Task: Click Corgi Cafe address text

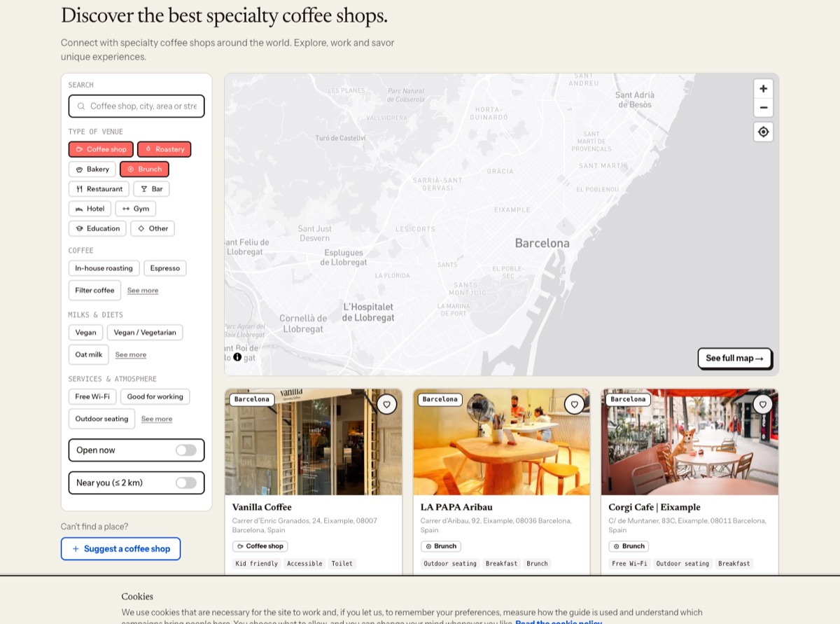Action: (687, 525)
